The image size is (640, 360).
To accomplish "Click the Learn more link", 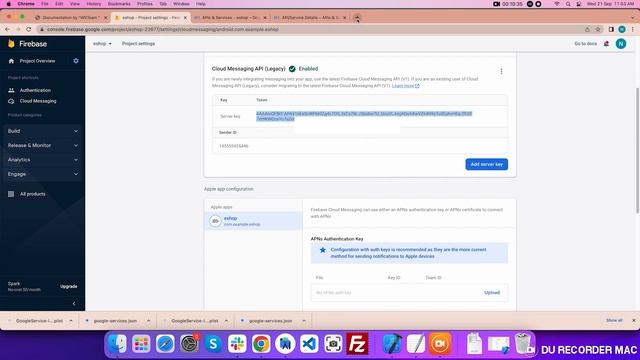I will coord(405,86).
